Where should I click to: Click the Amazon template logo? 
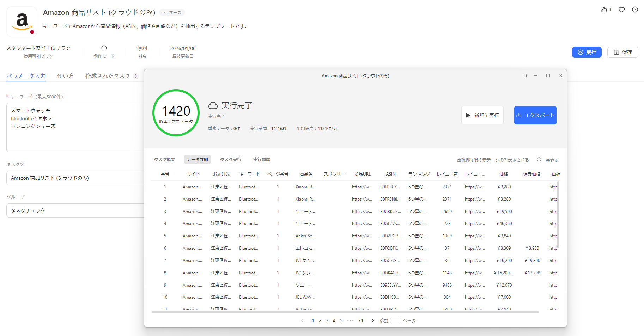pyautogui.click(x=22, y=22)
